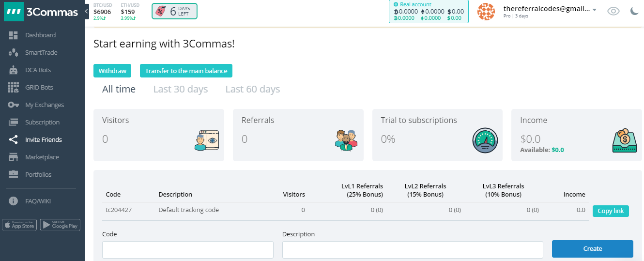This screenshot has height=261, width=644.
Task: Copy link for code tc204427
Action: [611, 211]
